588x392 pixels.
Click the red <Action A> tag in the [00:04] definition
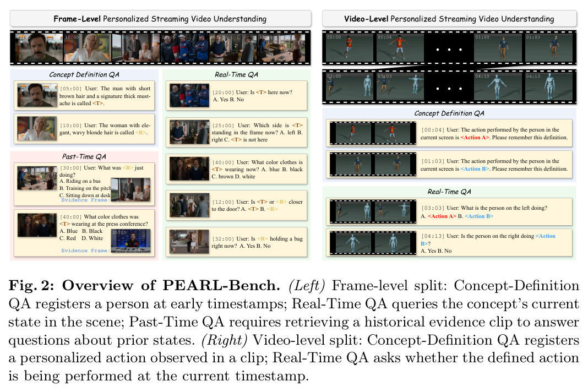point(475,137)
